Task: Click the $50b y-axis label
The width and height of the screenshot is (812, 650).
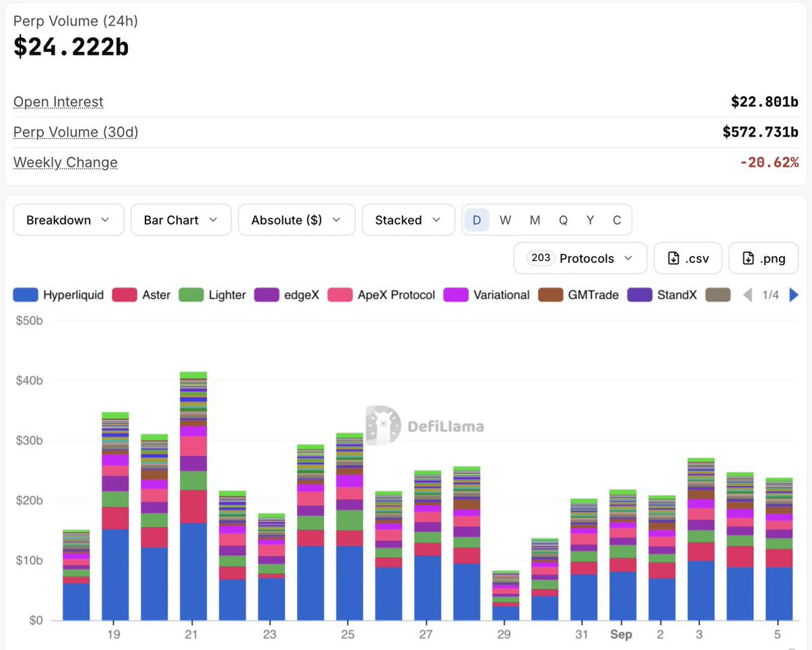Action: [x=30, y=321]
